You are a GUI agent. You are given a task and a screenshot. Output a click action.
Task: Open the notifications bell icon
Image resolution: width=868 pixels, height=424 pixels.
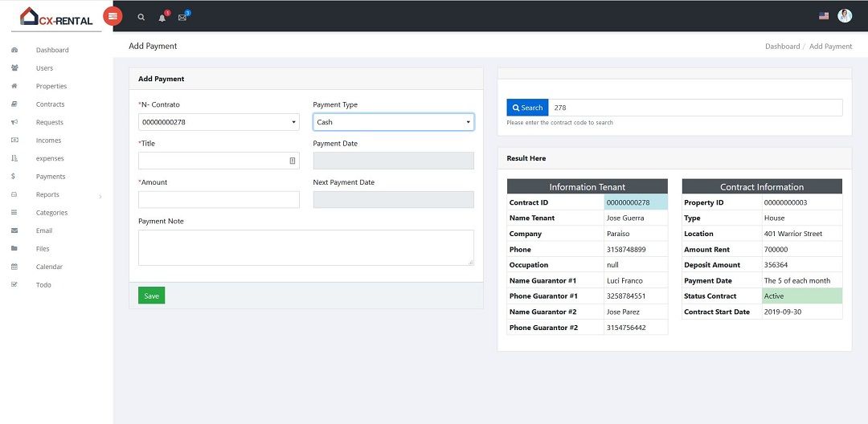pyautogui.click(x=162, y=17)
